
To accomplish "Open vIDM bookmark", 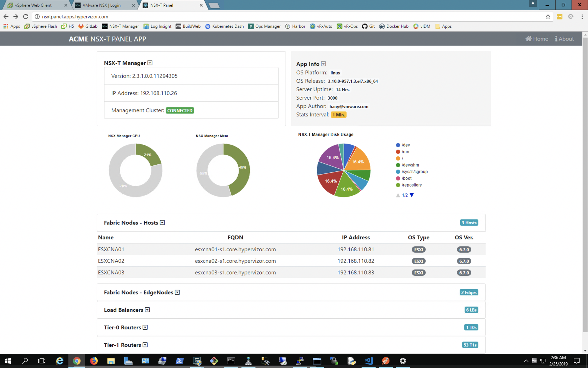I will (x=422, y=26).
